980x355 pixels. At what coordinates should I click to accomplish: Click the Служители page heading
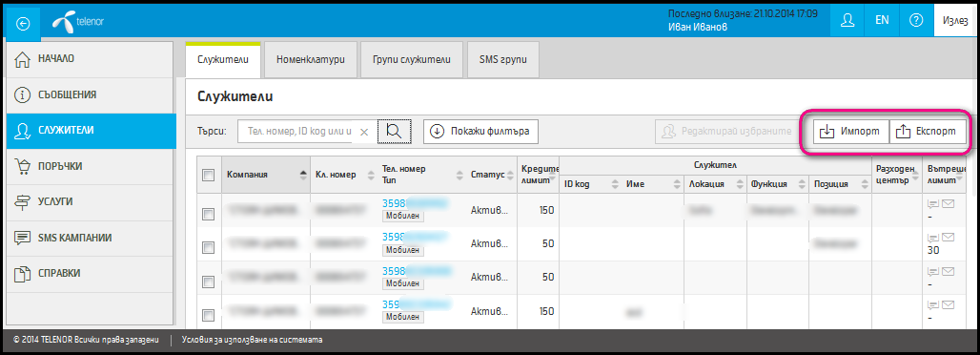pos(235,96)
